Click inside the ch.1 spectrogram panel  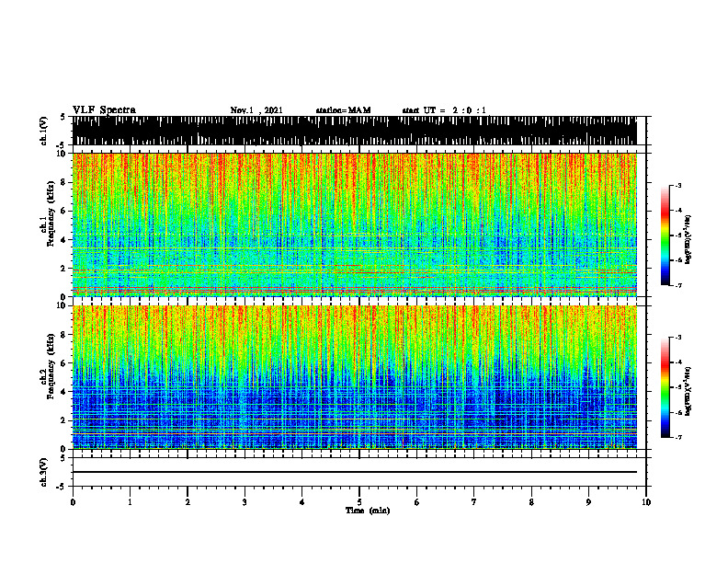click(354, 224)
